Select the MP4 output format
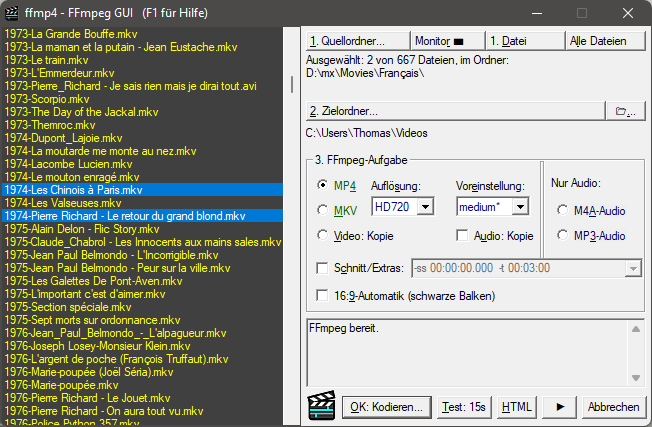Image resolution: width=652 pixels, height=427 pixels. pyautogui.click(x=323, y=185)
